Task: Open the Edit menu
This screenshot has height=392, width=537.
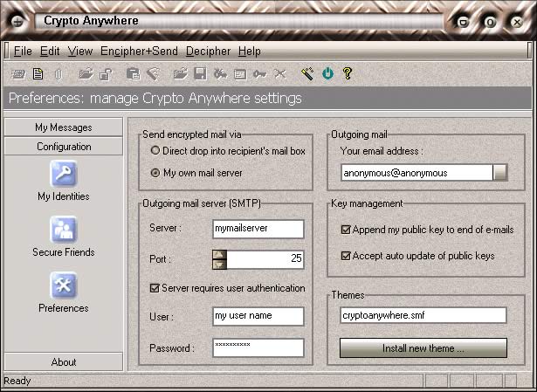Action: 50,51
